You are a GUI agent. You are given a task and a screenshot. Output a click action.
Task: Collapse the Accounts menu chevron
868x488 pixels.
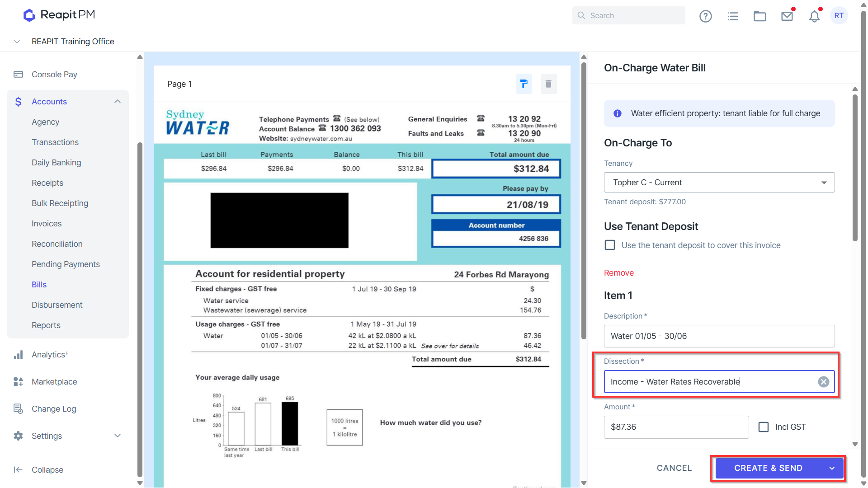pyautogui.click(x=118, y=101)
